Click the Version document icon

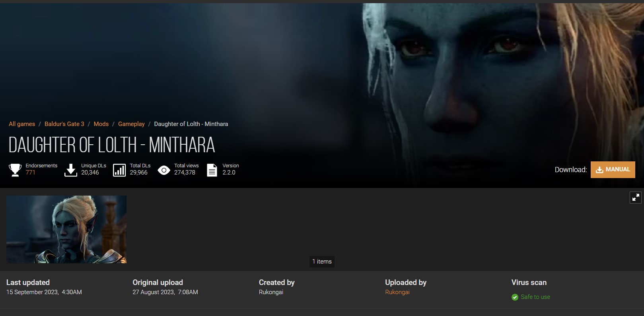(212, 170)
